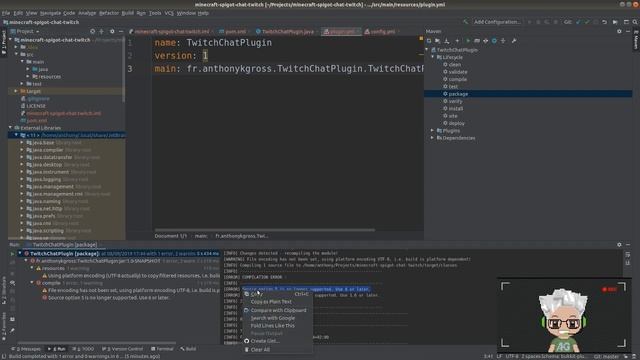Click VCS Commit checkmark icon
Viewport: 640px width, 360px height.
coord(587,22)
